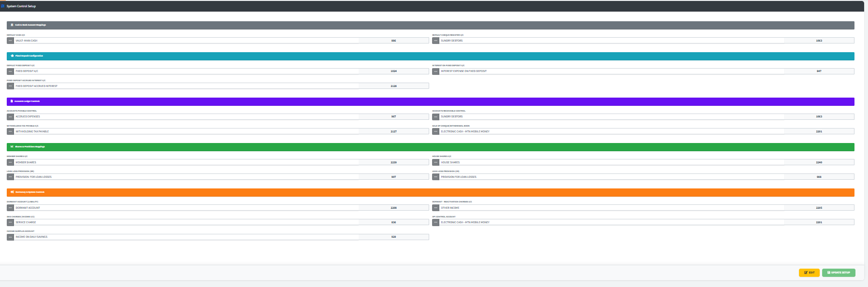
Task: Click the Accounts Ledger Controls purple header
Action: click(x=27, y=101)
